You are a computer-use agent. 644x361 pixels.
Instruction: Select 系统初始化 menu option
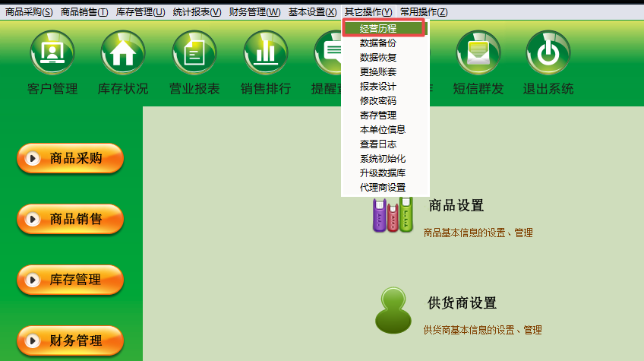(384, 159)
